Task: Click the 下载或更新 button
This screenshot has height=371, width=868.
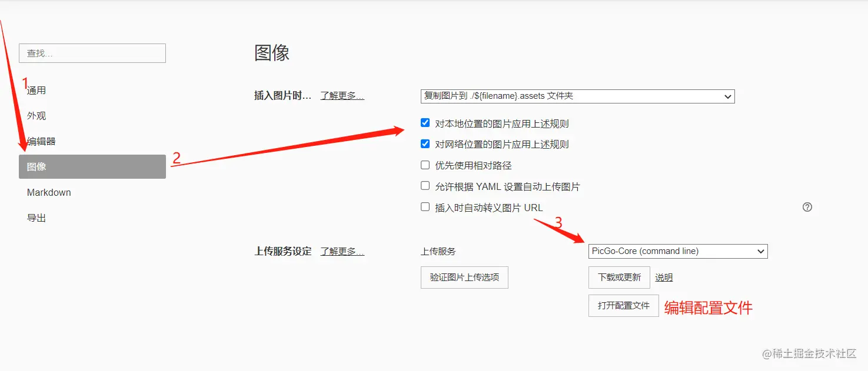Action: [619, 277]
